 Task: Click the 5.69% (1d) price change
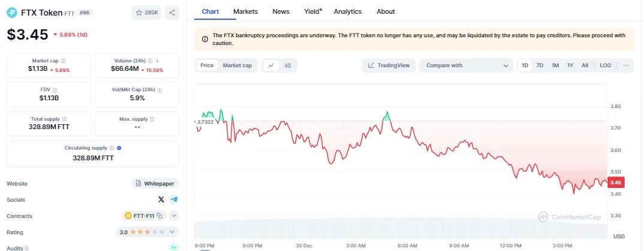click(70, 35)
